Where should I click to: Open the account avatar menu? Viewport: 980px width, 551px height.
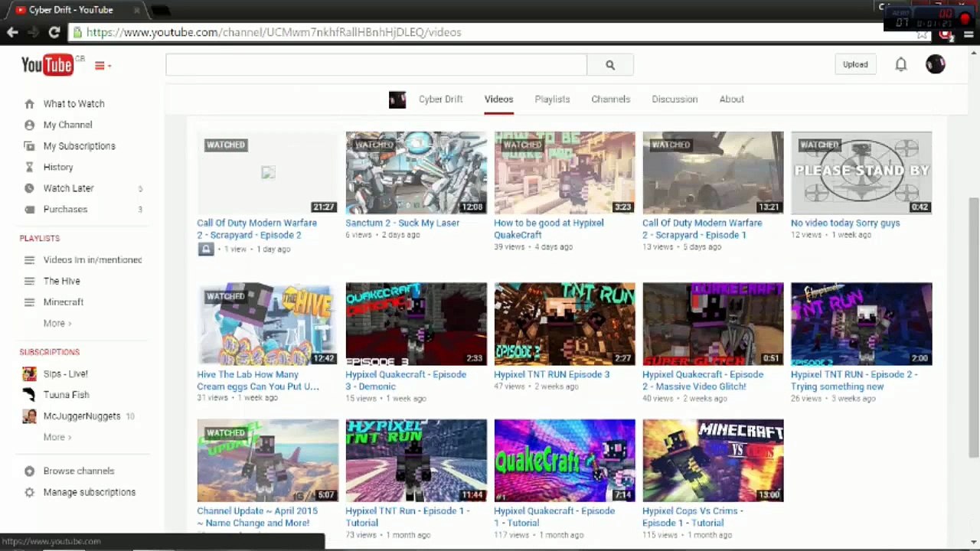tap(935, 64)
